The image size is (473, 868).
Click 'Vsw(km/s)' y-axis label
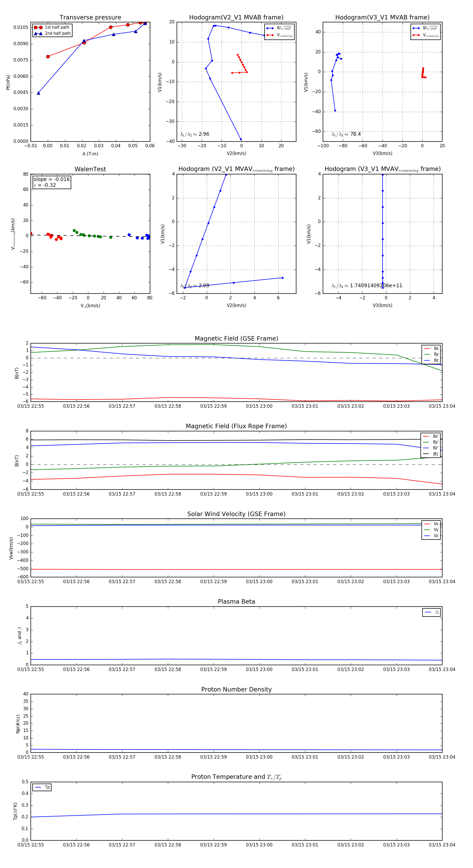coord(11,548)
